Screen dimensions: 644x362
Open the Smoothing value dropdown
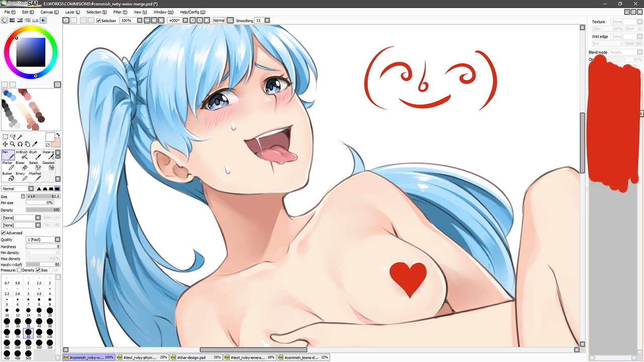click(267, 21)
